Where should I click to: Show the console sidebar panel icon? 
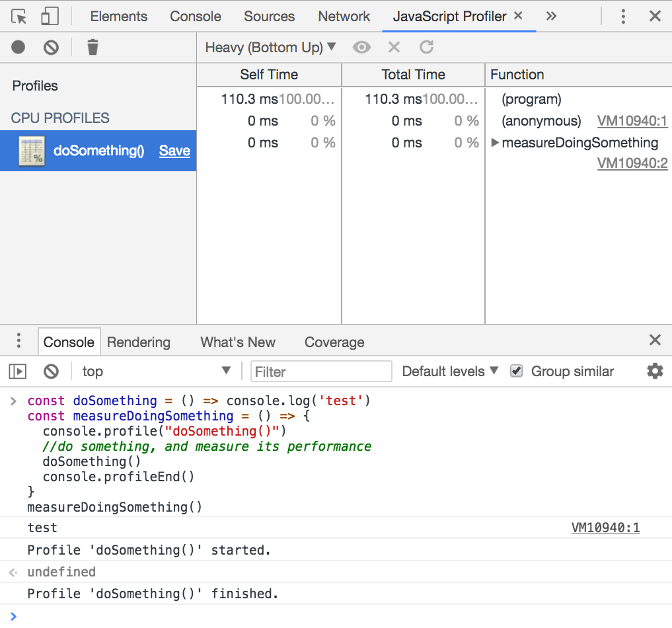click(x=17, y=372)
